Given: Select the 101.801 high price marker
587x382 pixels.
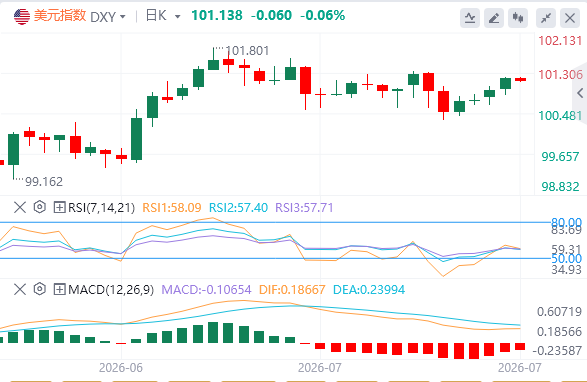Looking at the screenshot, I should [x=247, y=51].
